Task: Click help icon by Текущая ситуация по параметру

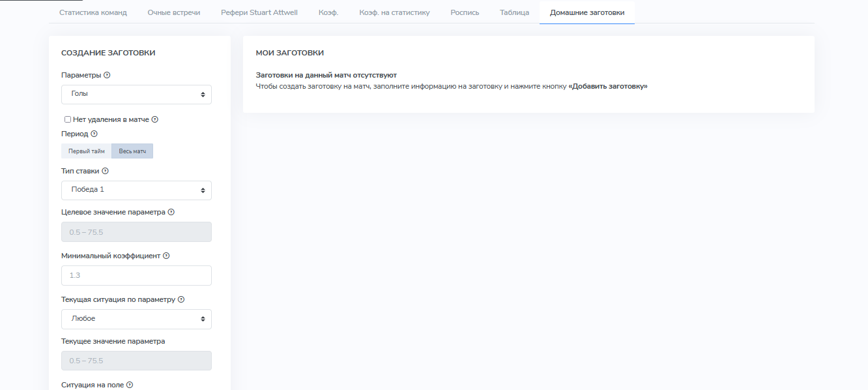Action: (181, 299)
